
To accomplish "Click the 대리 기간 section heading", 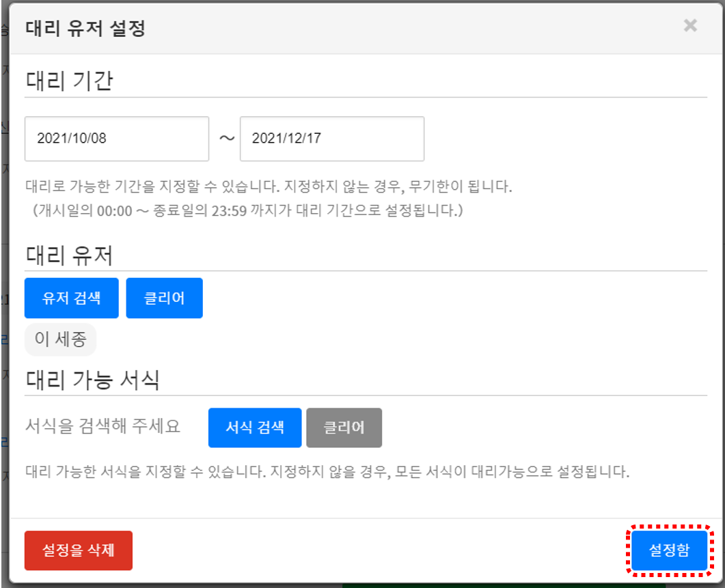I will [69, 81].
